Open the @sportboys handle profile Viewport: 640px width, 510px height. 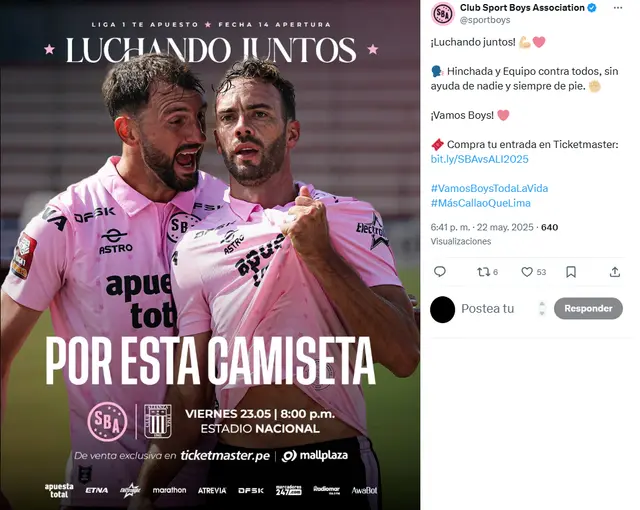pyautogui.click(x=485, y=20)
